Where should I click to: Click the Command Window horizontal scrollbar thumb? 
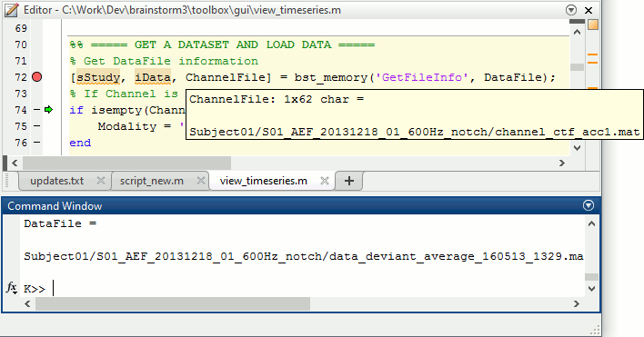click(173, 303)
